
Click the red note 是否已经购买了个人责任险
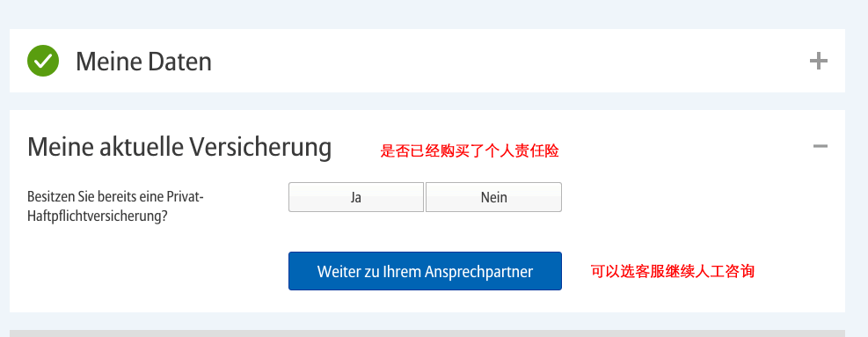click(x=470, y=150)
